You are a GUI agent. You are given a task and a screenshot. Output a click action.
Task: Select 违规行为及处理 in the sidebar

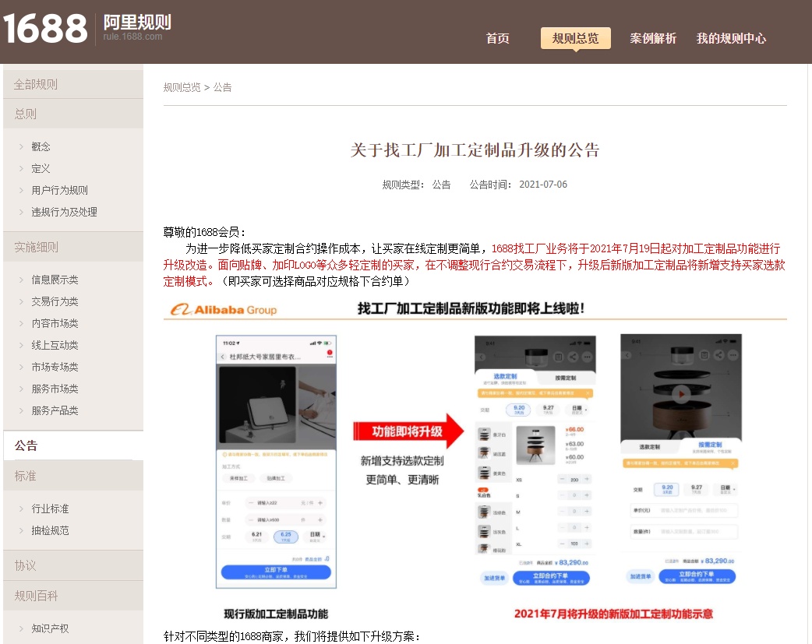coord(64,212)
